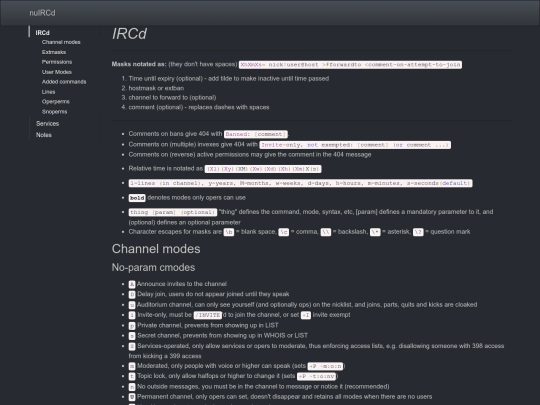Select Snoperms in the sidebar

(54, 112)
